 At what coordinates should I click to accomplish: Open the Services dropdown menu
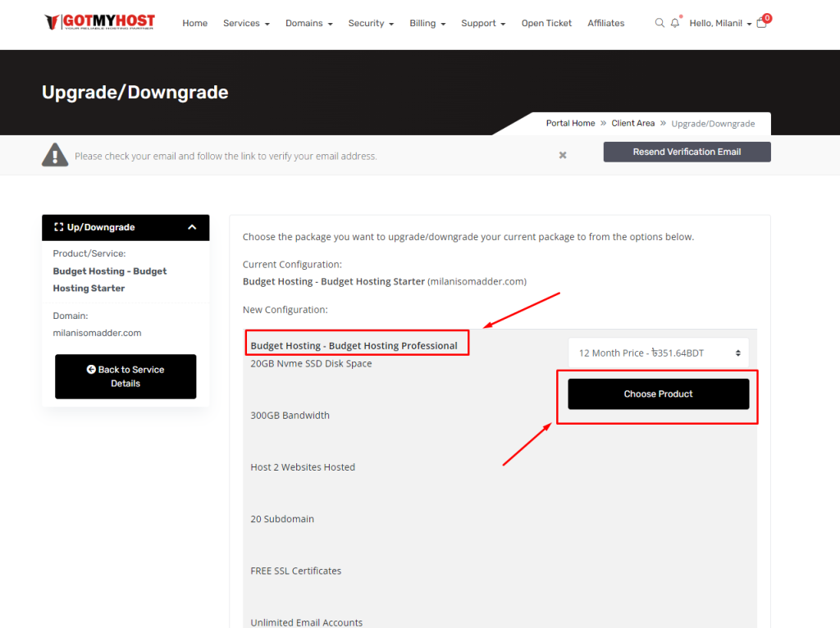(246, 23)
